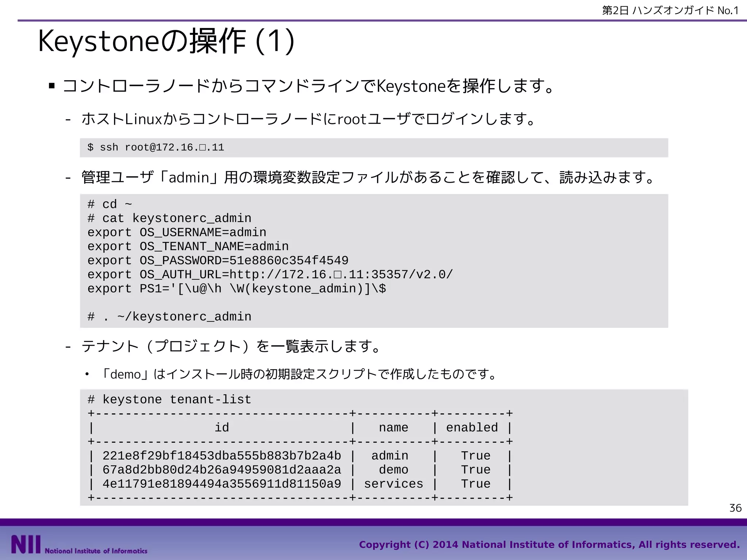
Task: Click the 'True' value in demo row
Action: pos(476,470)
